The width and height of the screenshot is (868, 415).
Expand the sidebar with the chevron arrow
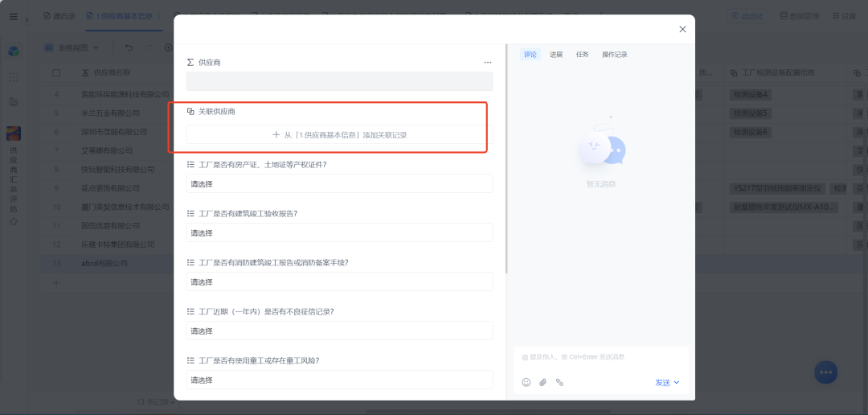point(27,20)
